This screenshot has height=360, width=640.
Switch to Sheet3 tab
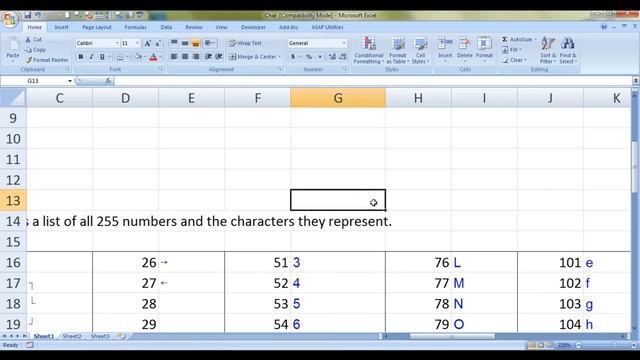[x=100, y=336]
